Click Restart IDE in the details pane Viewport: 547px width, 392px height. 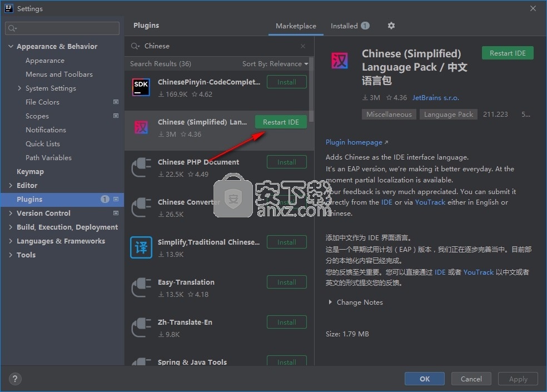pos(508,53)
